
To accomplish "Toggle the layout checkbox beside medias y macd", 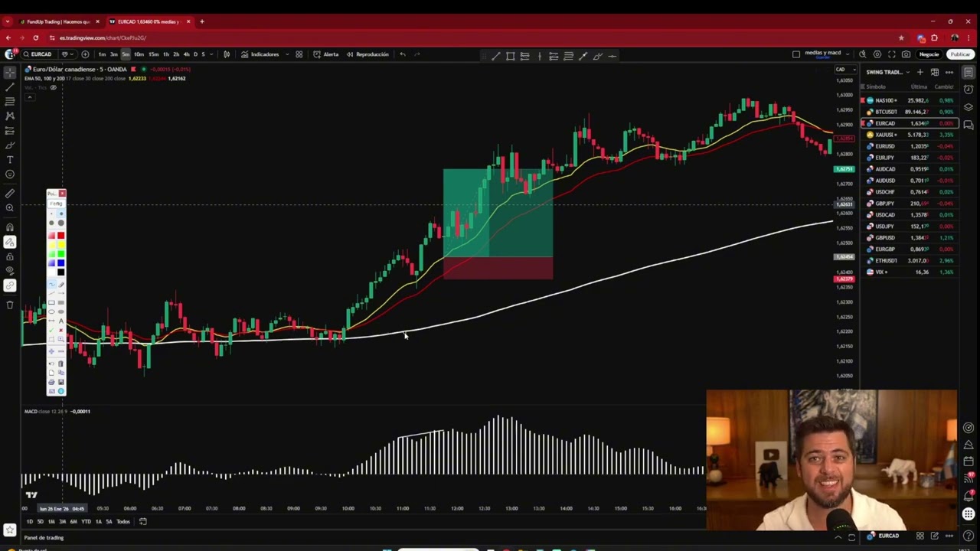I will pos(796,54).
